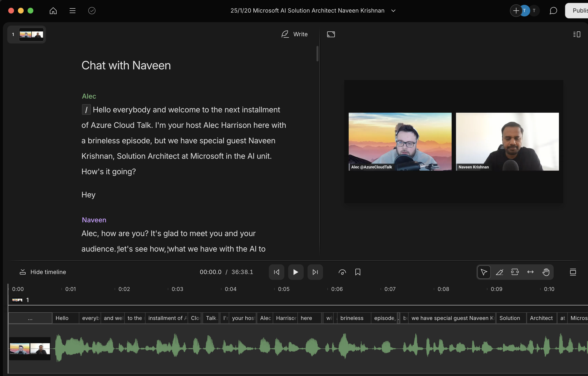This screenshot has width=588, height=376.
Task: Skip to the previous marker
Action: click(x=276, y=272)
